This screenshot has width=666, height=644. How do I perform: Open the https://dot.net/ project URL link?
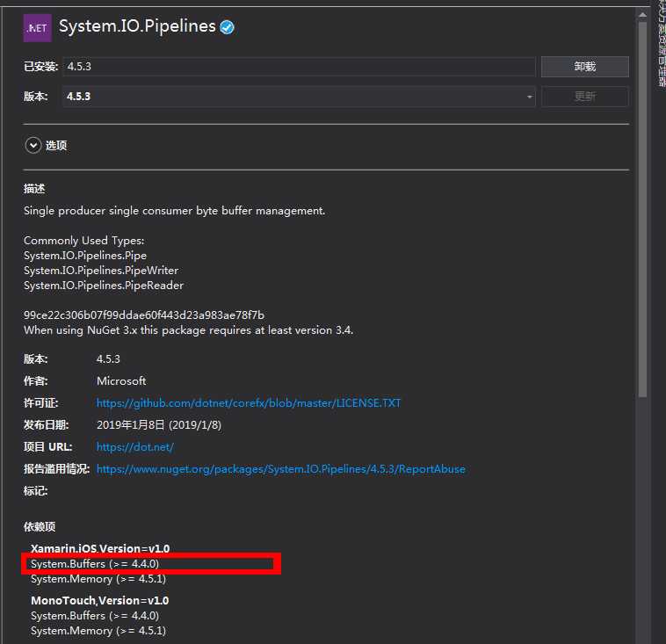point(135,447)
